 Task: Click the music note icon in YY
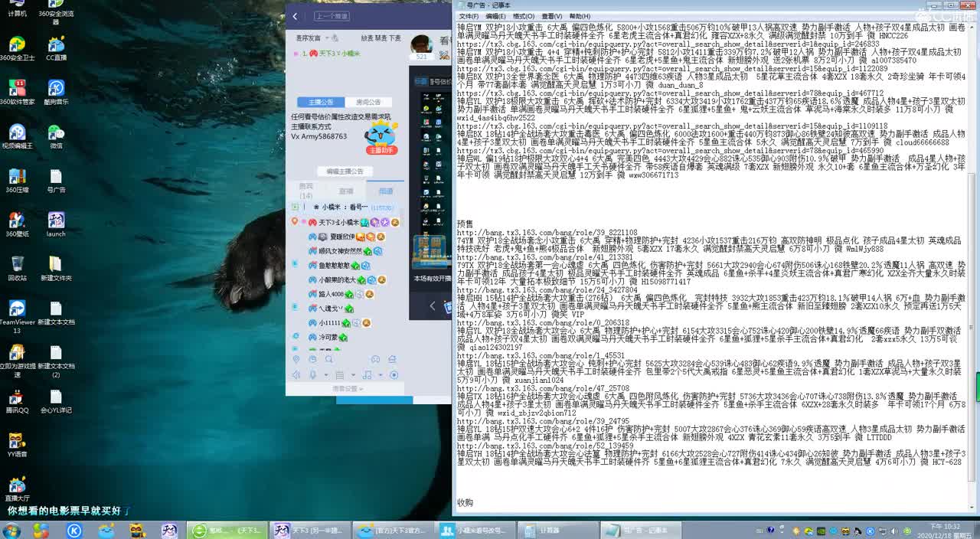pos(367,375)
